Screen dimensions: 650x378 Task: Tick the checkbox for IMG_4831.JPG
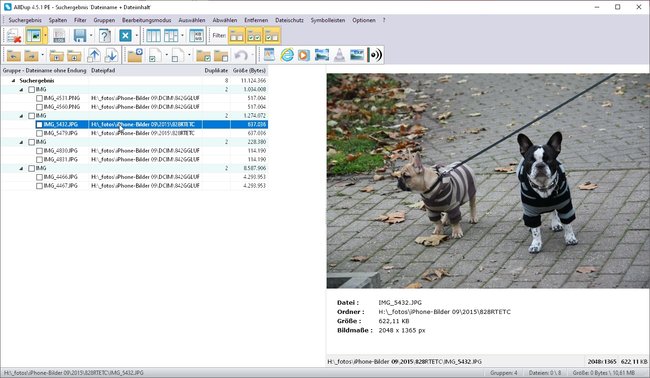pos(39,160)
